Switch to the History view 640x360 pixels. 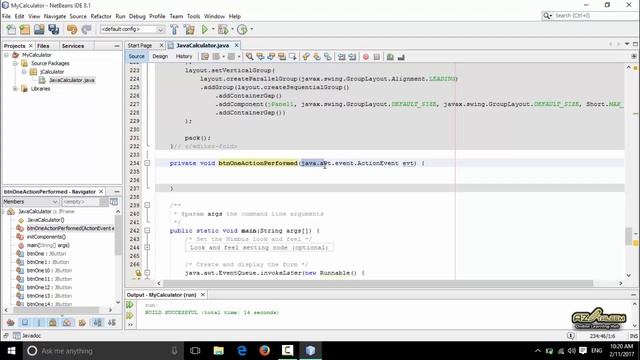[184, 56]
